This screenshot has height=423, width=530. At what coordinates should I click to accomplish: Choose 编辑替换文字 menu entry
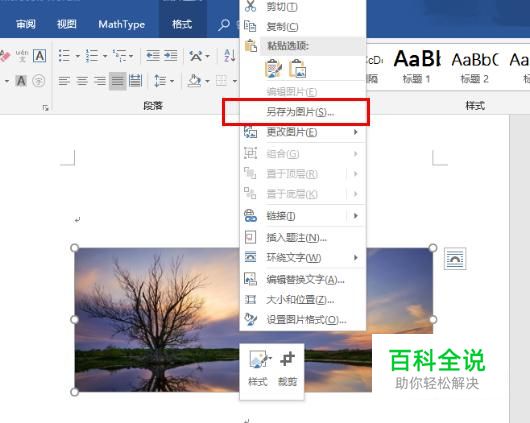point(303,280)
